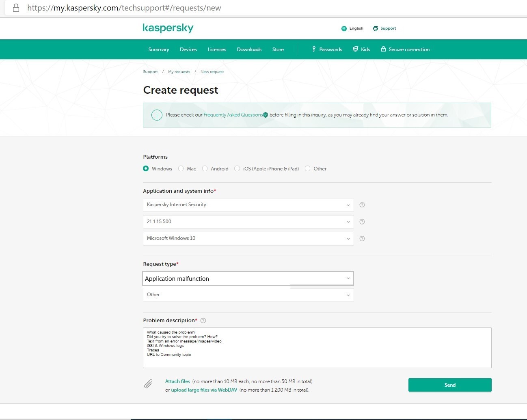Open the Other request subtype dropdown
The width and height of the screenshot is (527, 420).
(x=248, y=295)
